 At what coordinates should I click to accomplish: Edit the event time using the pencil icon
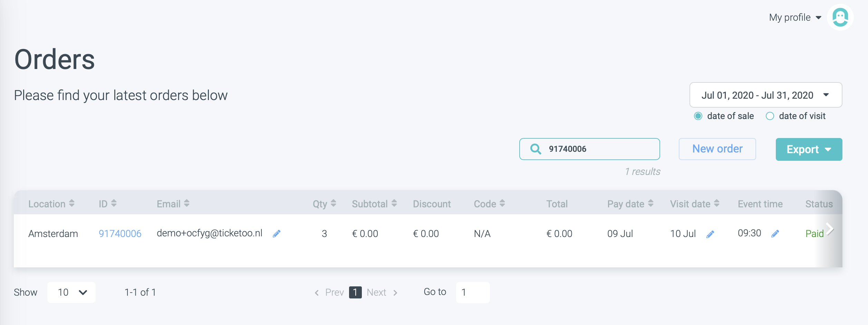pos(775,234)
